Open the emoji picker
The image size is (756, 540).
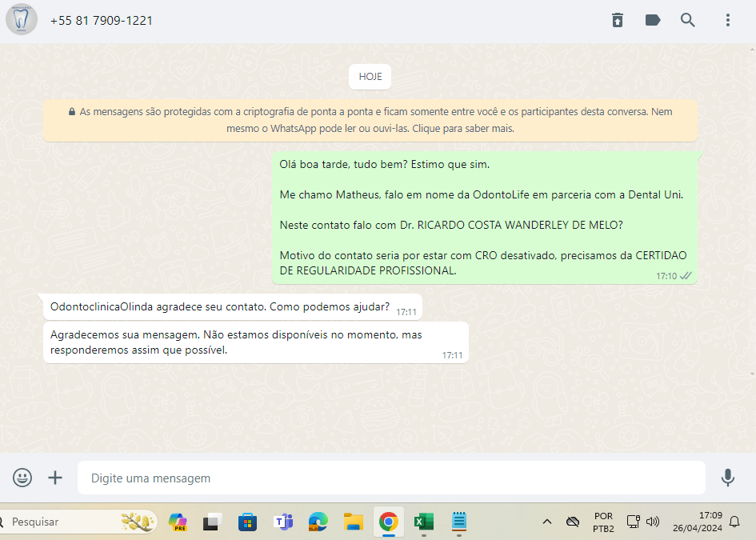click(22, 478)
